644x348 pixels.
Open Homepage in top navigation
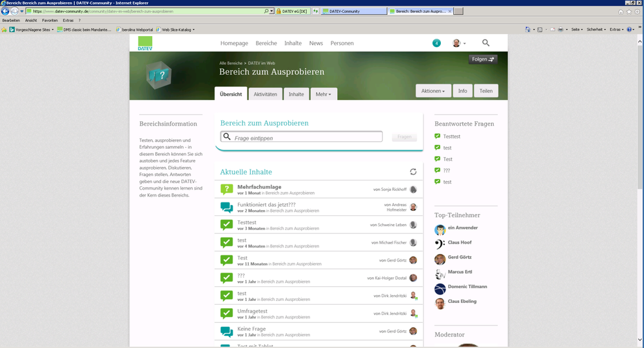234,43
